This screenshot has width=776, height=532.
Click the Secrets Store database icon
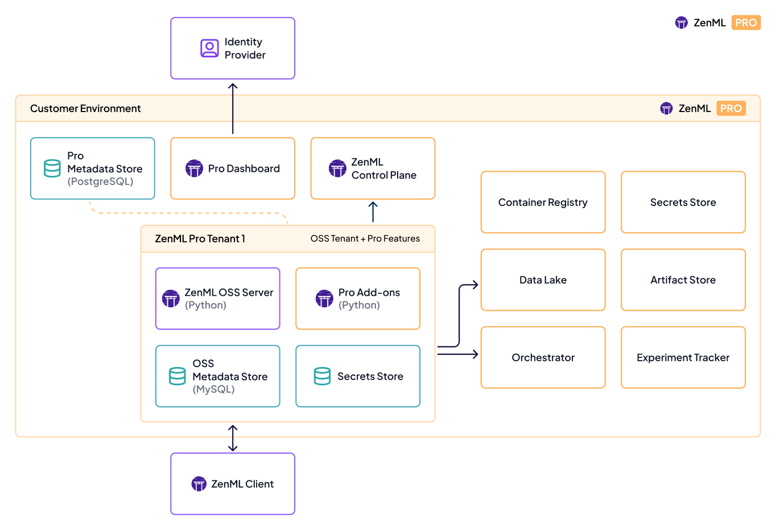tap(322, 376)
